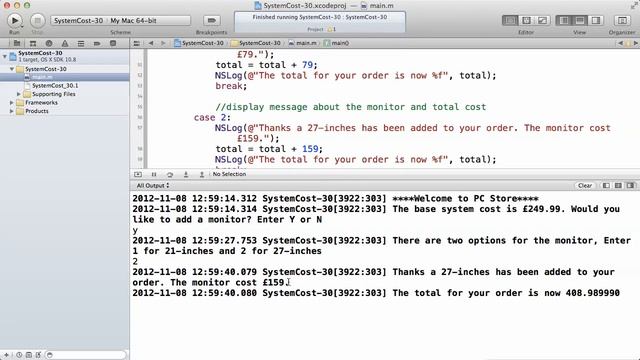Click the 'total = total + 159;' line
640x360 pixels.
click(269, 149)
